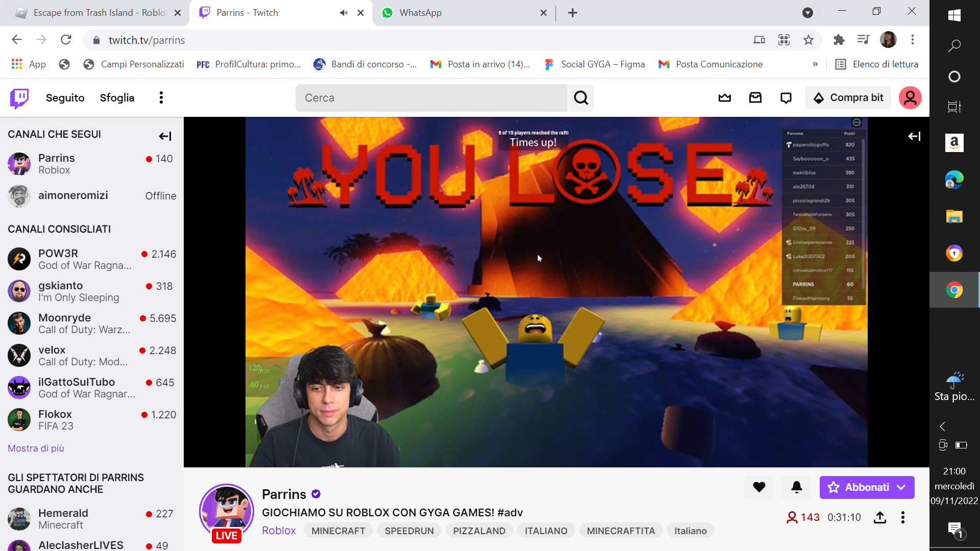
Task: Toggle follow heart for Parrins
Action: coord(759,487)
